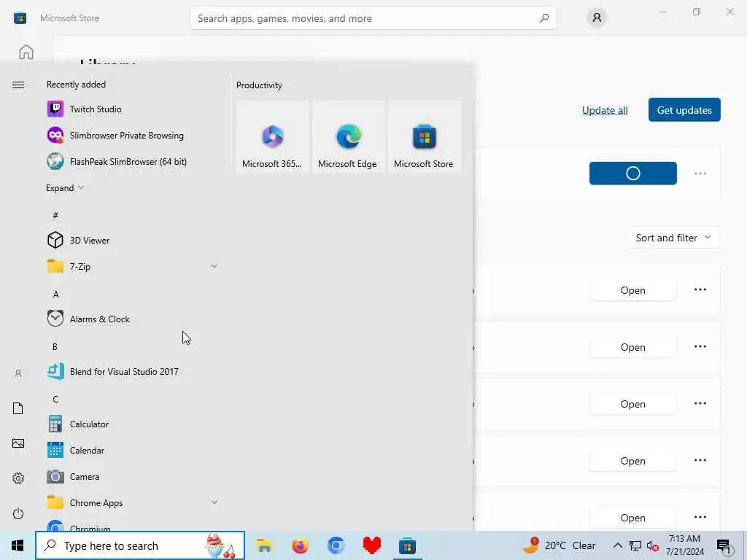The width and height of the screenshot is (747, 560).
Task: Open Alarms & Clock app
Action: 133,319
